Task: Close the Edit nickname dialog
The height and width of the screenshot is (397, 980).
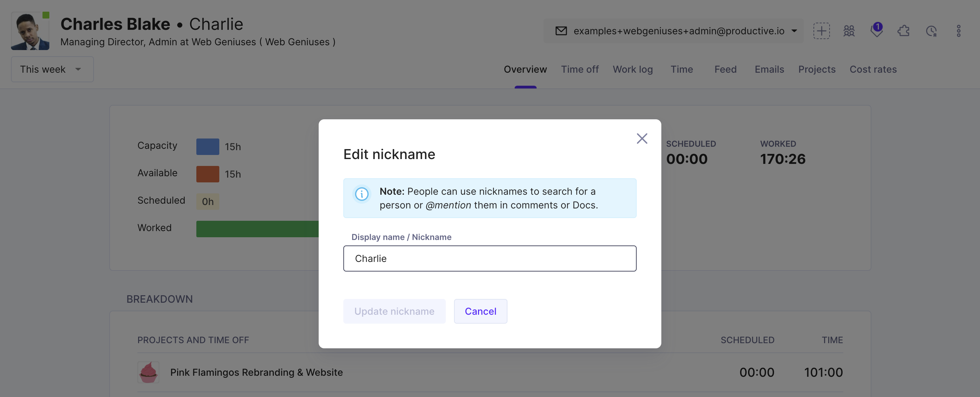Action: pos(642,139)
